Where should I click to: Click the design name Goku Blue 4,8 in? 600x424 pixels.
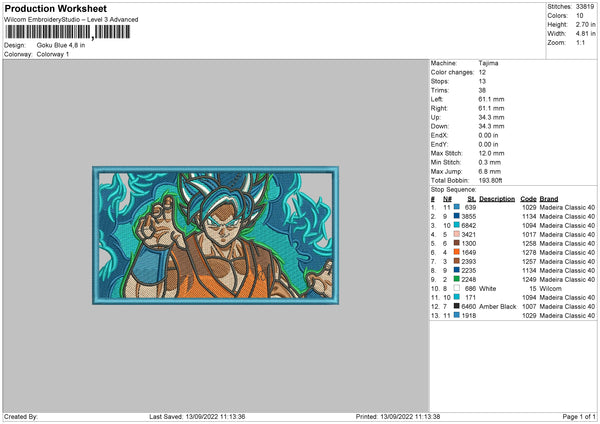click(61, 45)
